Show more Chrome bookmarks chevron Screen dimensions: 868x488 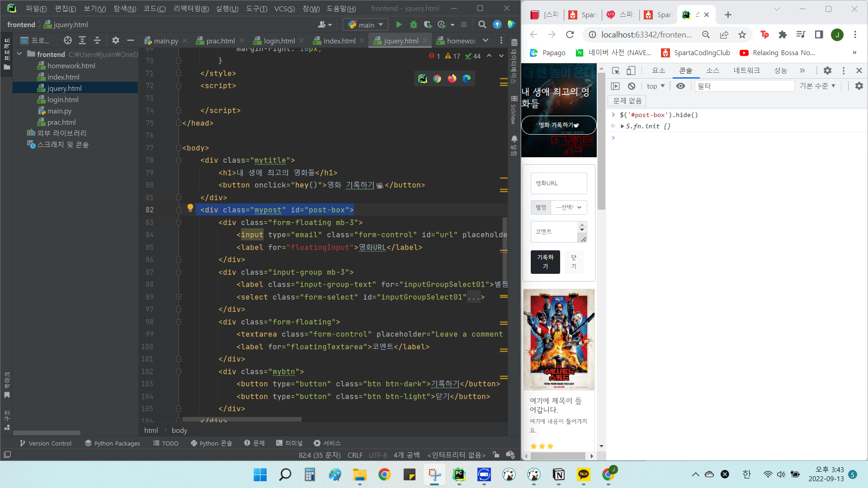[x=854, y=53]
